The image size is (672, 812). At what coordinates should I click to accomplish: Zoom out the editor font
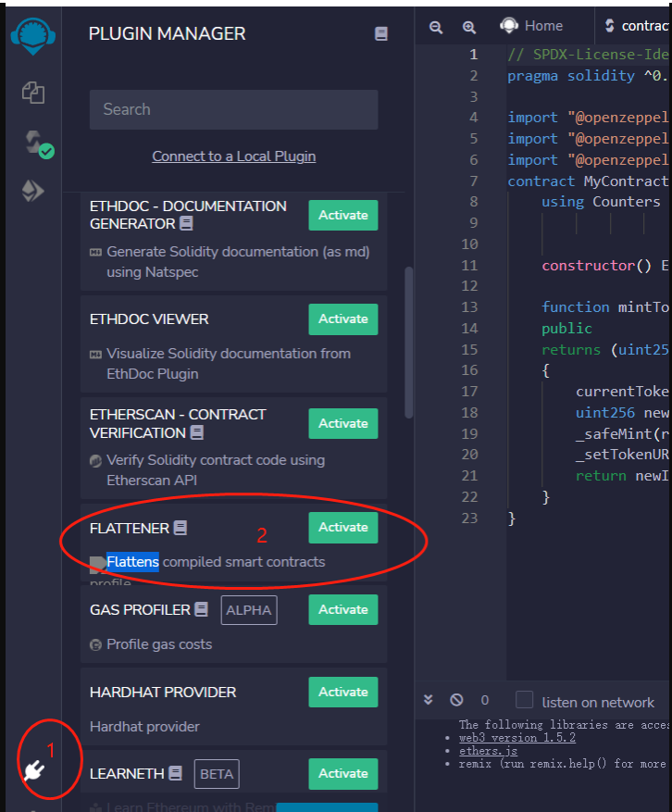click(436, 27)
